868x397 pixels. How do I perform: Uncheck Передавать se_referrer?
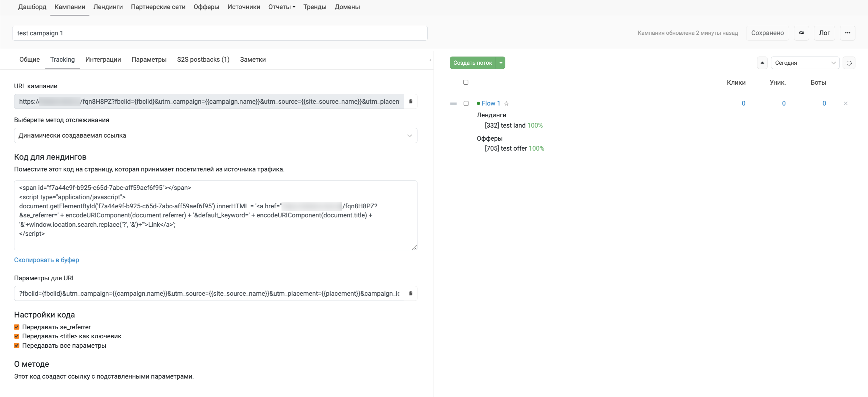pyautogui.click(x=17, y=327)
